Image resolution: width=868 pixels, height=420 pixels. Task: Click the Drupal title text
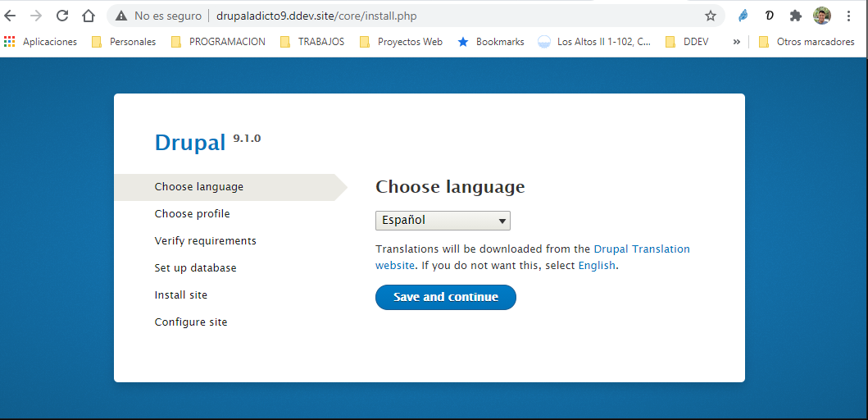190,143
